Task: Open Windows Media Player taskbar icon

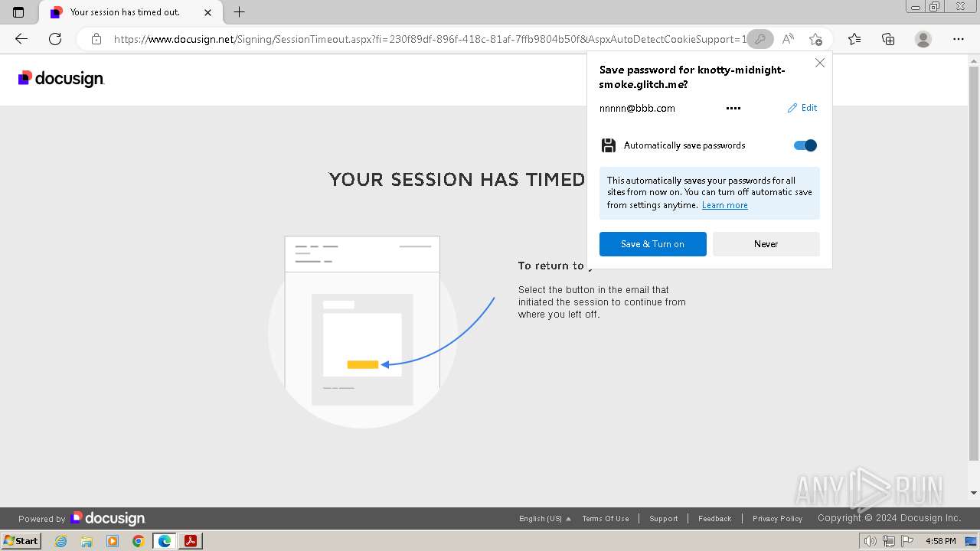Action: point(113,541)
